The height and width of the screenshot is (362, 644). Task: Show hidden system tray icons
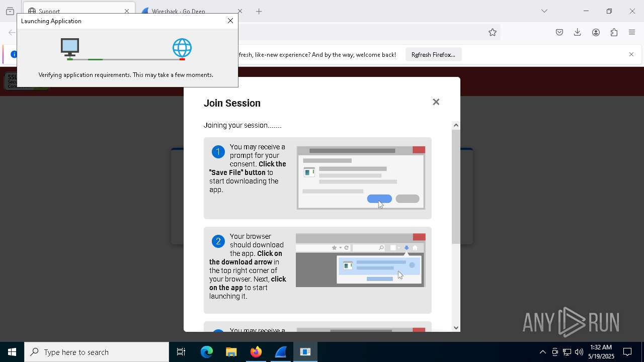pyautogui.click(x=542, y=352)
